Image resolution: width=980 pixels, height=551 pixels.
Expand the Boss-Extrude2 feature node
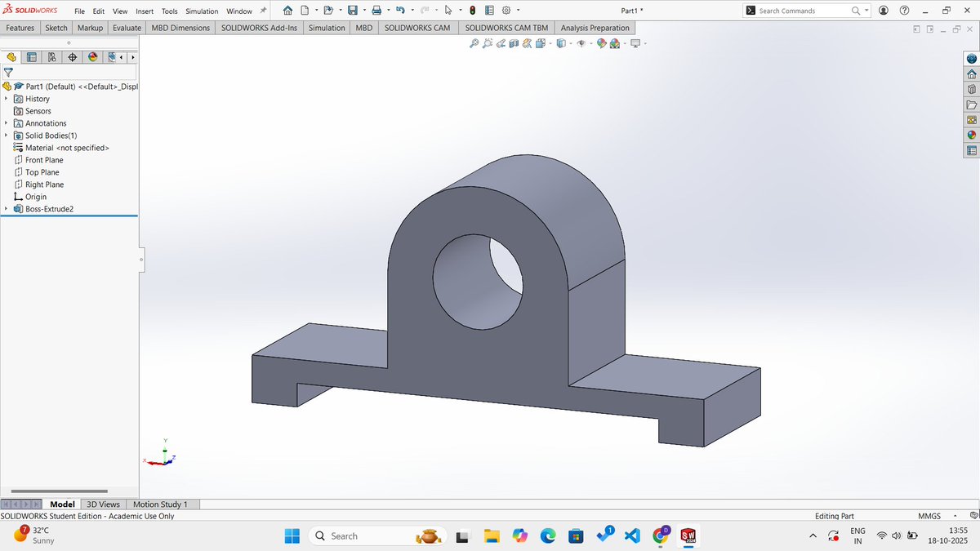7,209
